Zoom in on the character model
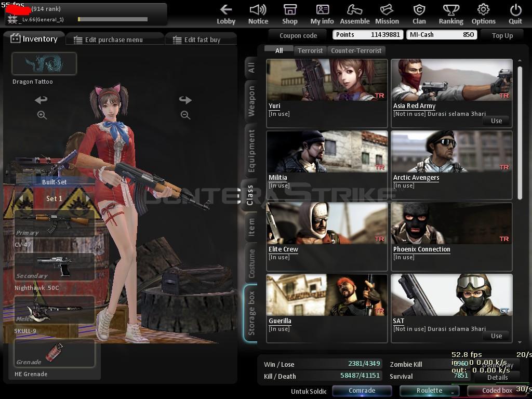 coord(42,115)
